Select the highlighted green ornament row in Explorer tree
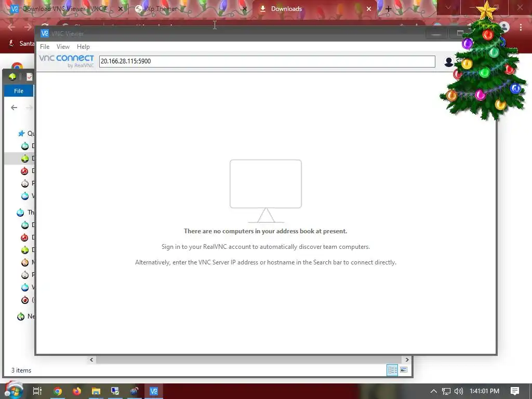The image size is (532, 399). point(19,158)
